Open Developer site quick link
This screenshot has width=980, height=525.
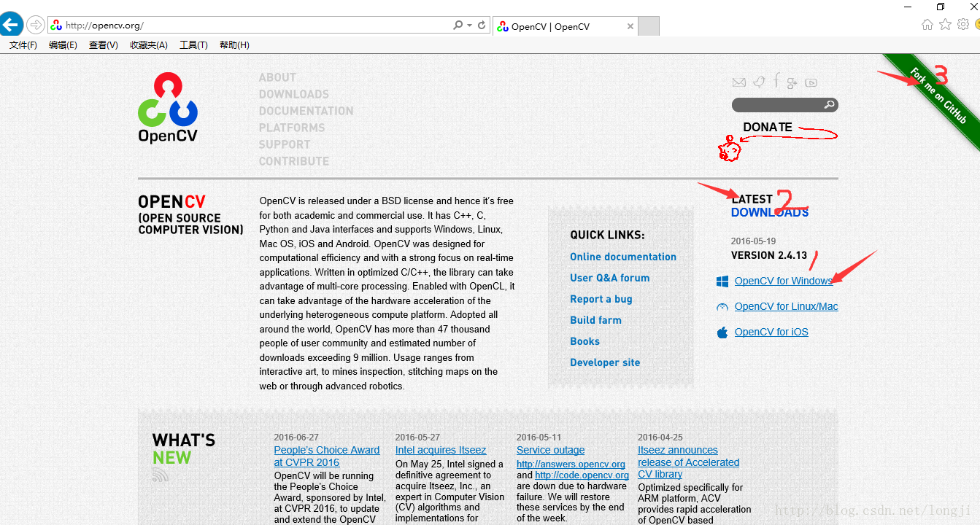(x=605, y=362)
